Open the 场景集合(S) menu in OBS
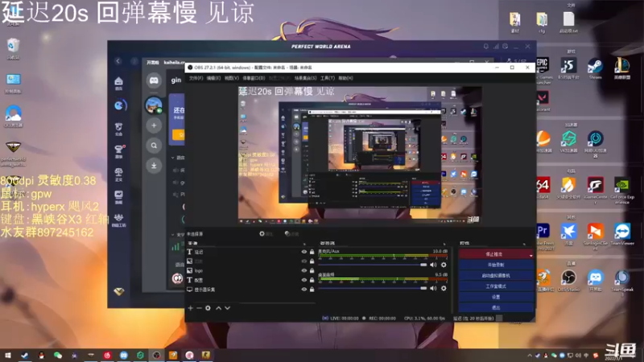The image size is (644, 362). pos(306,78)
